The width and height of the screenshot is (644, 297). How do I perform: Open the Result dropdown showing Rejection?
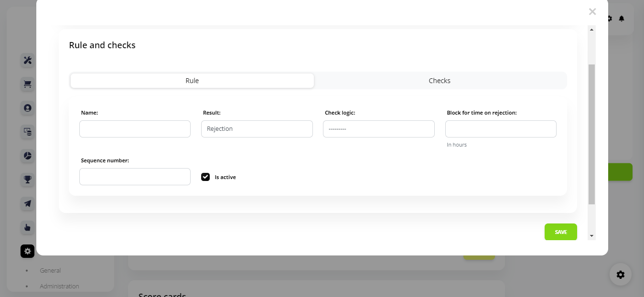click(257, 129)
